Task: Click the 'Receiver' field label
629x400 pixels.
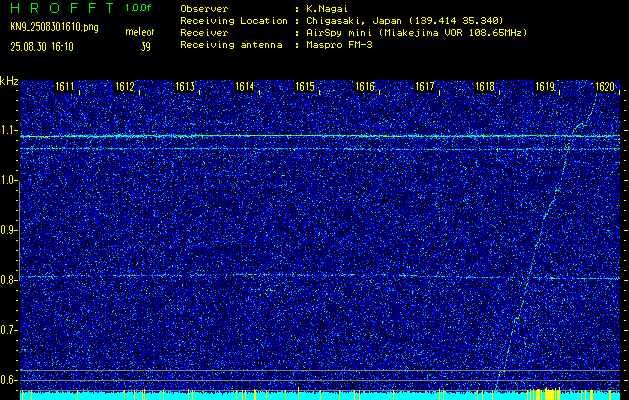Action: [204, 33]
